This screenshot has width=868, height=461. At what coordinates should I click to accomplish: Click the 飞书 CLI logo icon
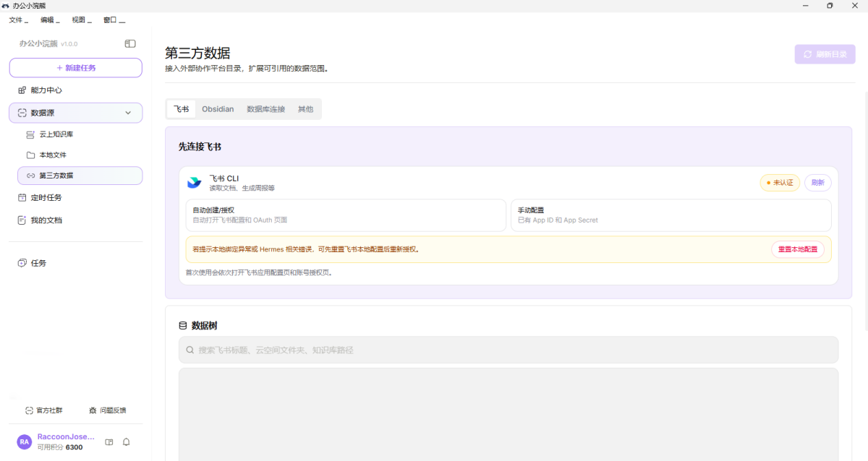tap(194, 182)
